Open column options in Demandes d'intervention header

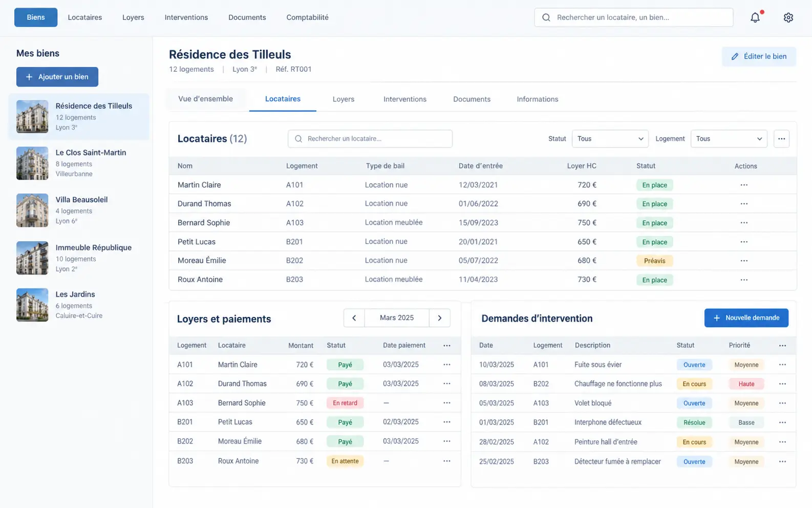coord(782,346)
